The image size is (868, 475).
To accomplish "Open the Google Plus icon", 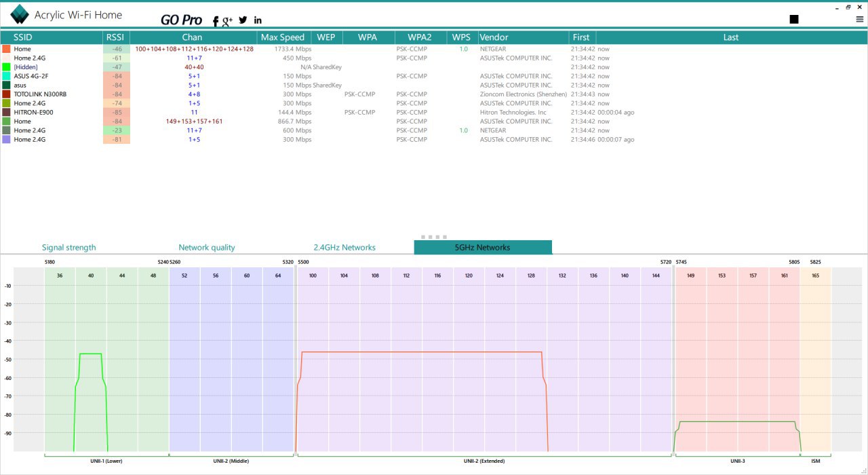I will 228,20.
